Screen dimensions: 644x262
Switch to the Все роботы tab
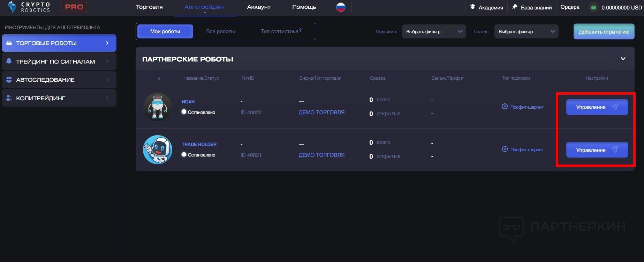220,31
